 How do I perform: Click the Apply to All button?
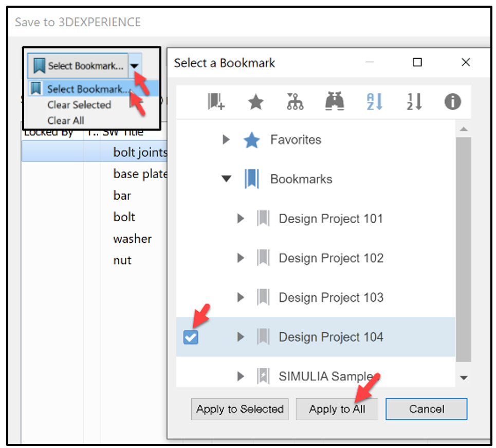[x=337, y=409]
